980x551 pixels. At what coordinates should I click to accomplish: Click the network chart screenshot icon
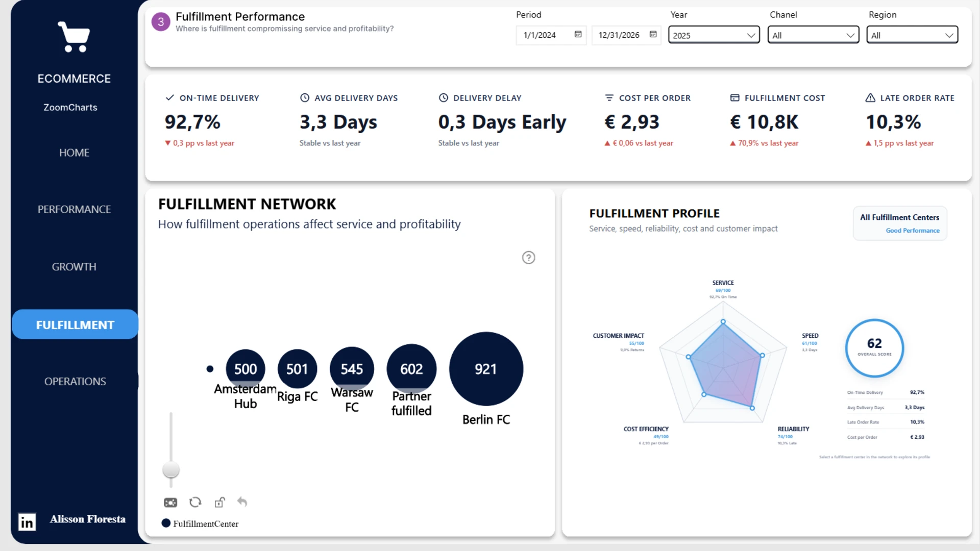click(170, 503)
